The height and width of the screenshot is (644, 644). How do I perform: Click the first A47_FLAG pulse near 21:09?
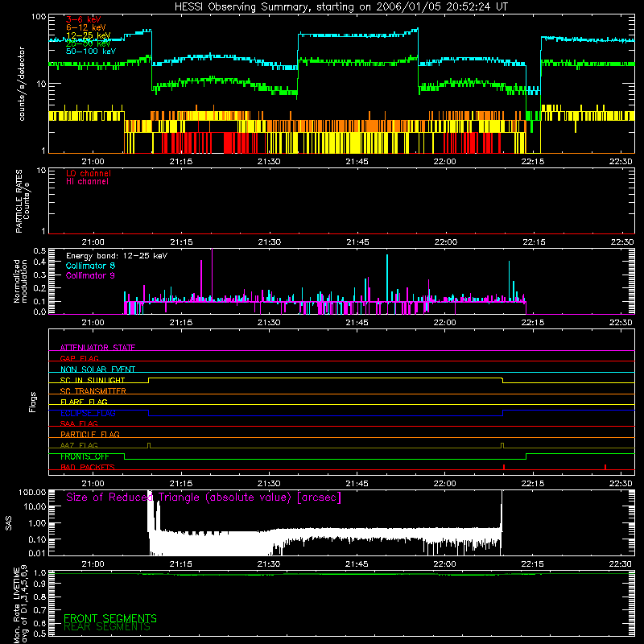coord(149,445)
